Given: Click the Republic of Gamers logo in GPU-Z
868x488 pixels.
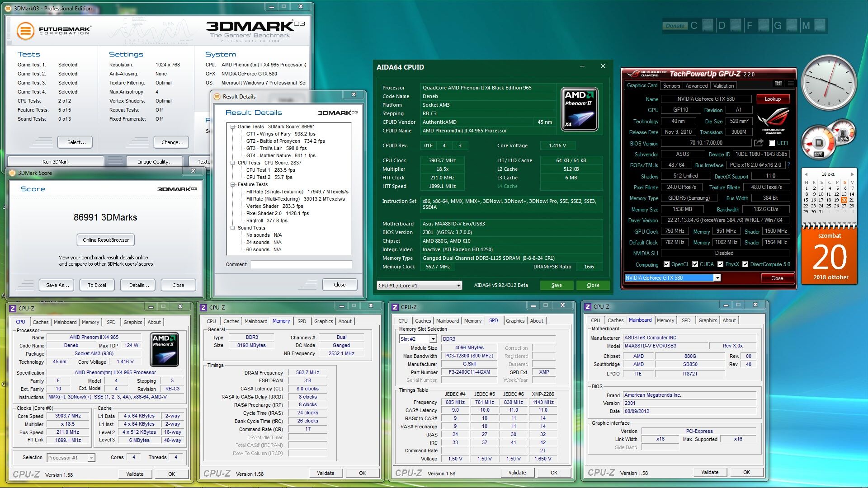Looking at the screenshot, I should [774, 121].
